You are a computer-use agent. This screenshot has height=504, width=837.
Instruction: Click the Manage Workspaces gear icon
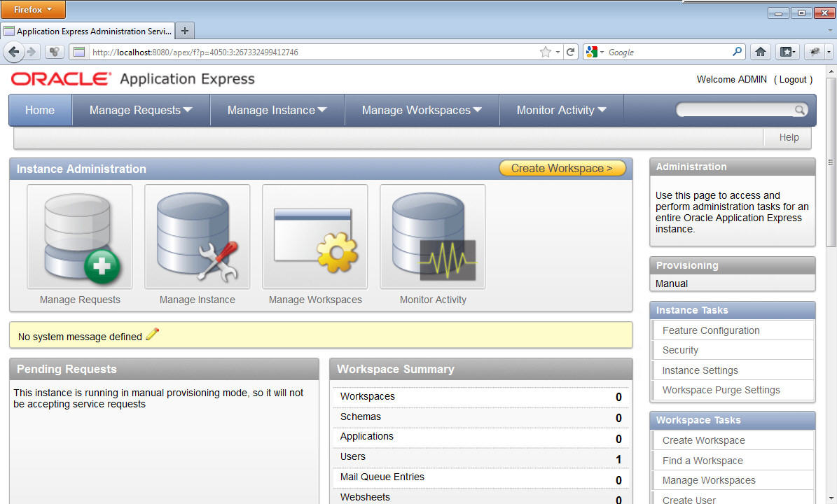coord(314,237)
